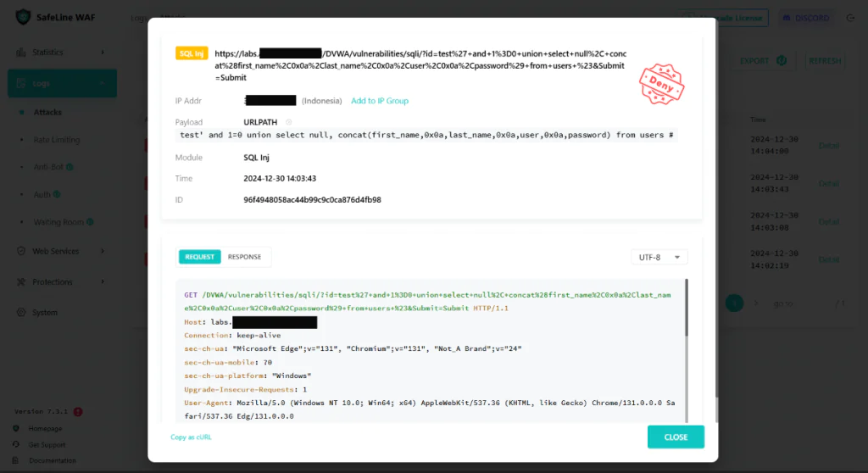Click the (Indonesia) location text
Image resolution: width=868 pixels, height=473 pixels.
321,101
